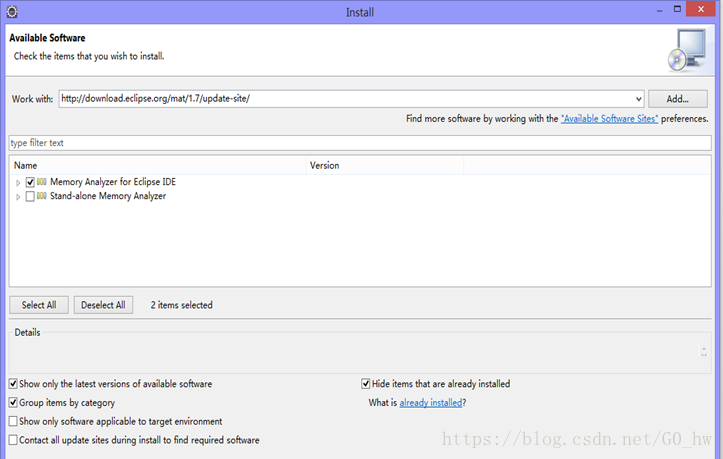Open the Work with site dropdown arrow
Viewport: 723px width, 459px height.
638,99
